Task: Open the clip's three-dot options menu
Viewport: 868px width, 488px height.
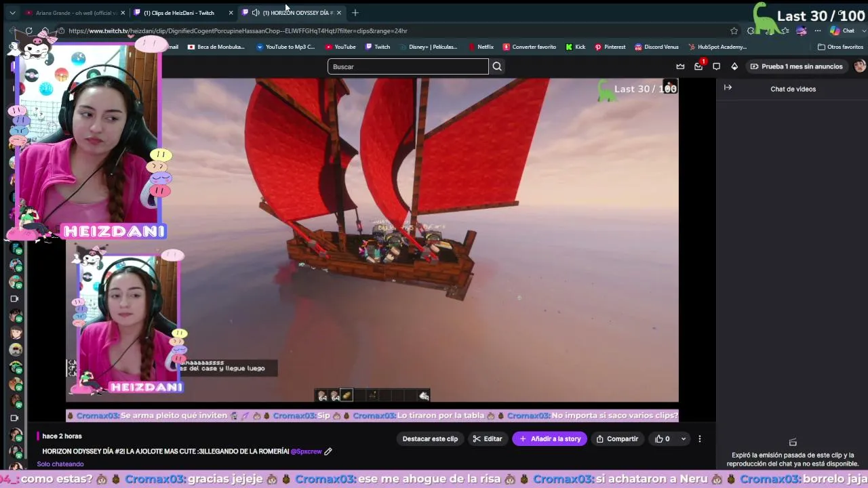Action: 700,439
